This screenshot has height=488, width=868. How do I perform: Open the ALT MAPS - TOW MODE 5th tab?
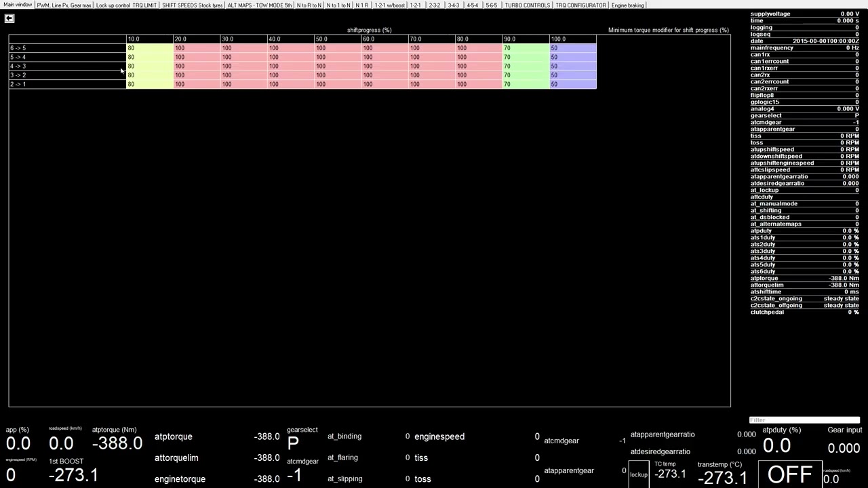point(260,5)
